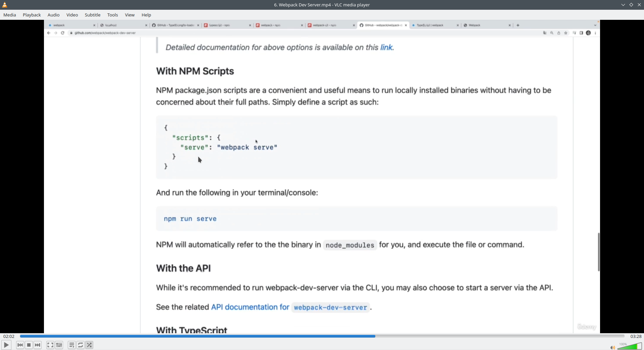Expand the Tools menu
The width and height of the screenshot is (644, 350).
[112, 15]
